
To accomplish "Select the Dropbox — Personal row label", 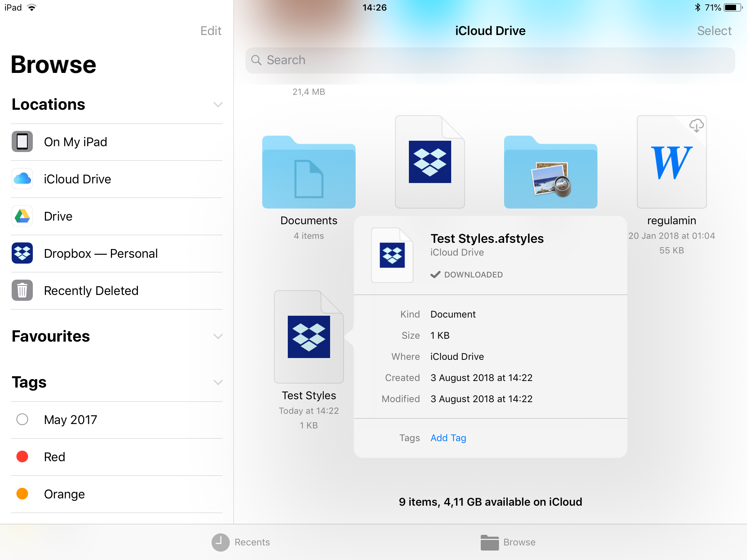I will [x=101, y=253].
